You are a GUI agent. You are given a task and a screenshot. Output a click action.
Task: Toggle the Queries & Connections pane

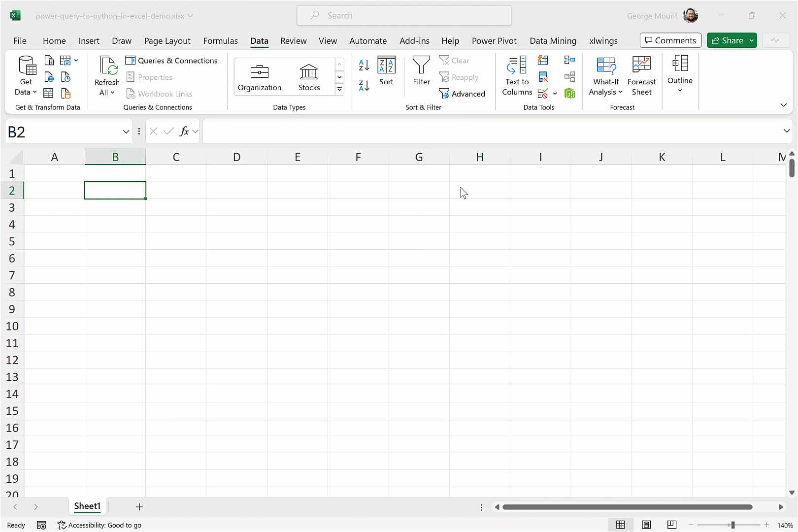[171, 61]
